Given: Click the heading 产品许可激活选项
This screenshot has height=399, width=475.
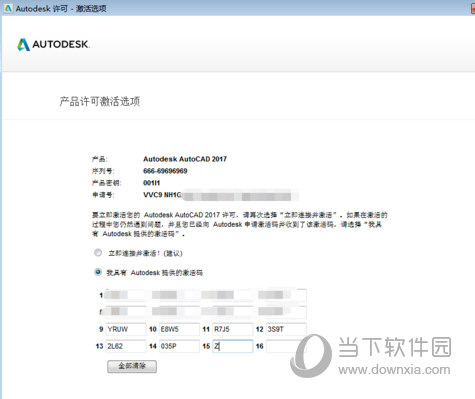Looking at the screenshot, I should click(x=100, y=101).
